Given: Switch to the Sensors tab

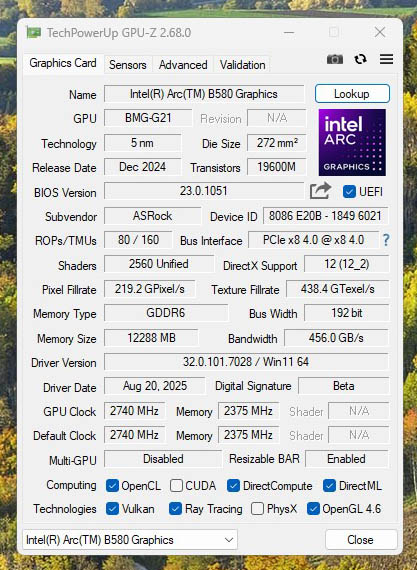Looking at the screenshot, I should [x=128, y=65].
